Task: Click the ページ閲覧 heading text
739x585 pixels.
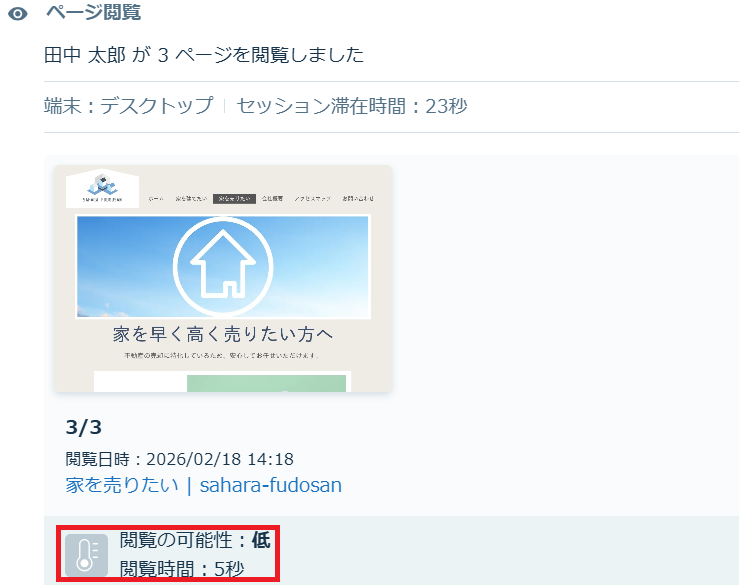Action: point(93,12)
